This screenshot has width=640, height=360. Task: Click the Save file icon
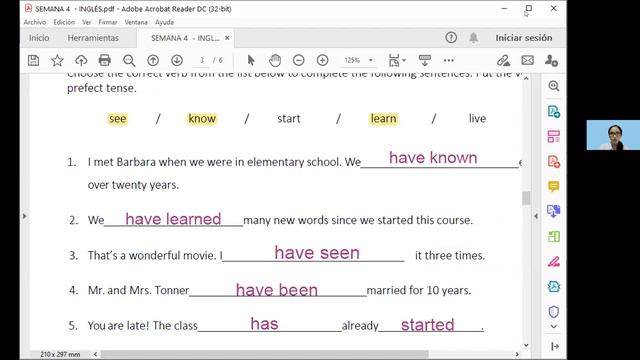point(33,60)
